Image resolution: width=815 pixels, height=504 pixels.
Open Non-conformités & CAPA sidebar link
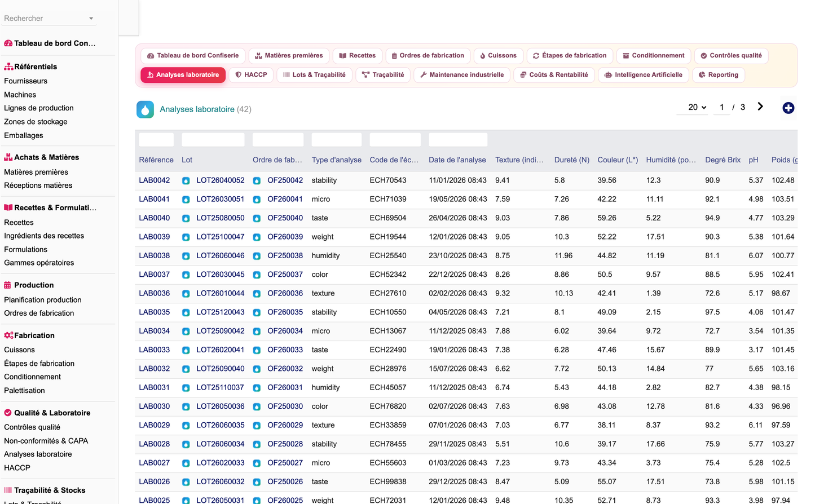pyautogui.click(x=46, y=441)
